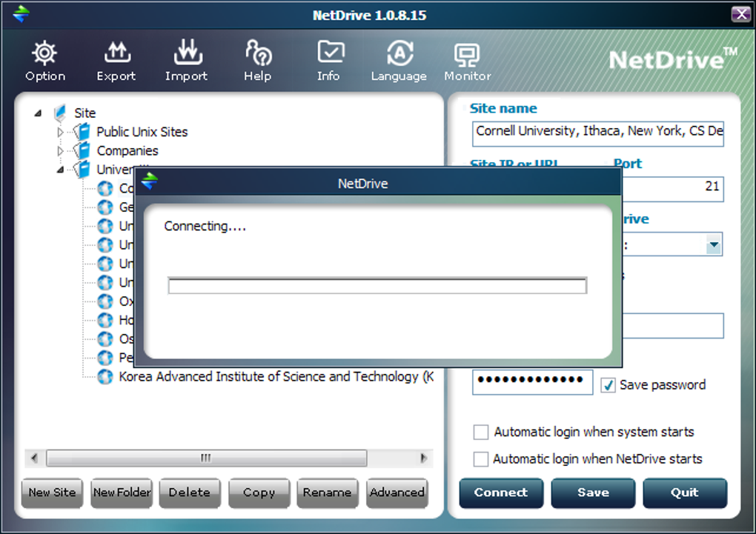Click the Site name input field
The image size is (756, 534).
pos(598,133)
